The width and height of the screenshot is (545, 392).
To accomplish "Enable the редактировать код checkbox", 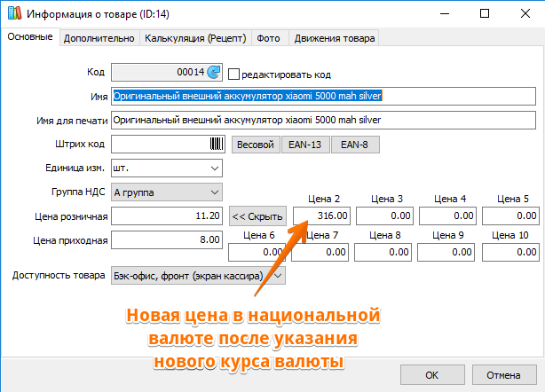I will [x=233, y=74].
